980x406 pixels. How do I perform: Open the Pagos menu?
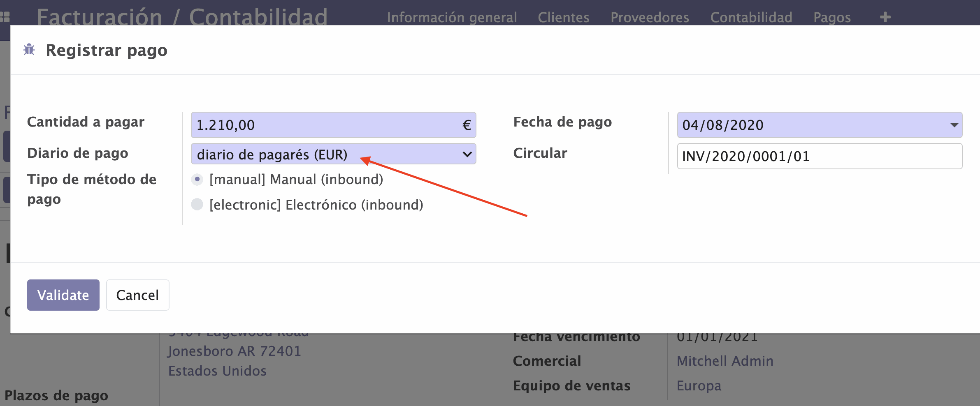click(x=832, y=17)
